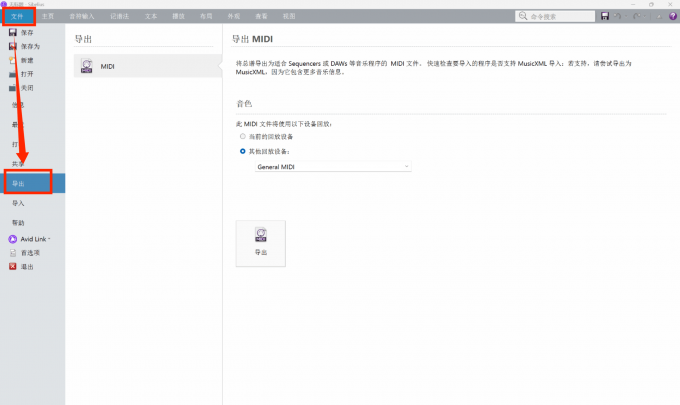Click the 保存 floppy disk icon in sidebar
This screenshot has width=680, height=405.
pyautogui.click(x=13, y=33)
